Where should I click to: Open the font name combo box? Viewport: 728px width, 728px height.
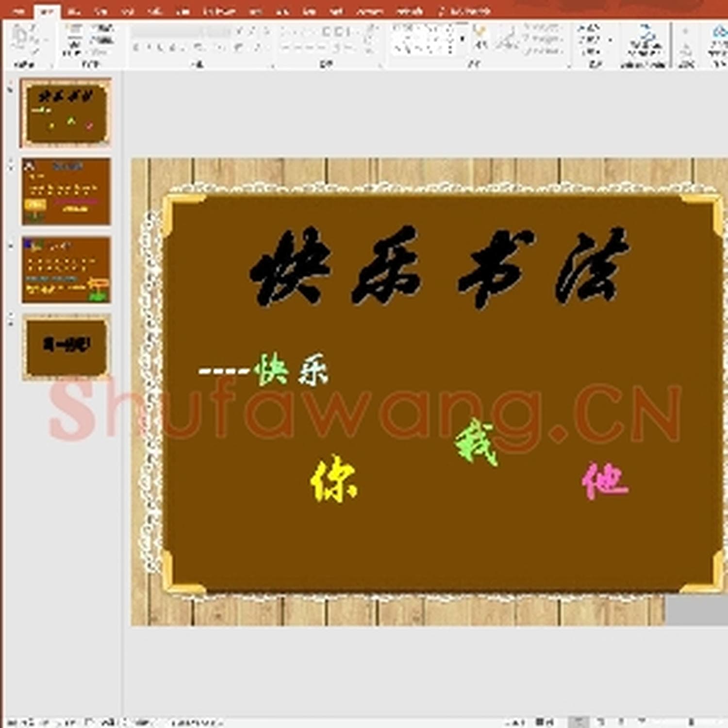click(167, 32)
